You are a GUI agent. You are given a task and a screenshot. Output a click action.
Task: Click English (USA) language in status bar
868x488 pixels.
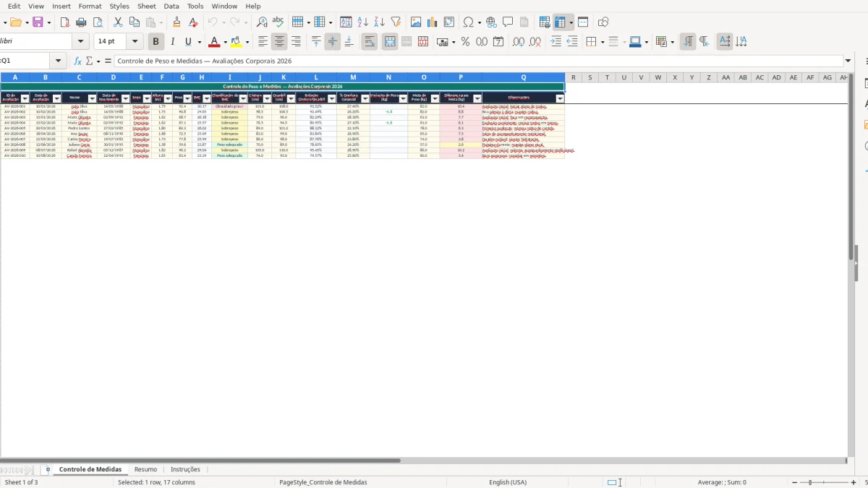click(508, 482)
